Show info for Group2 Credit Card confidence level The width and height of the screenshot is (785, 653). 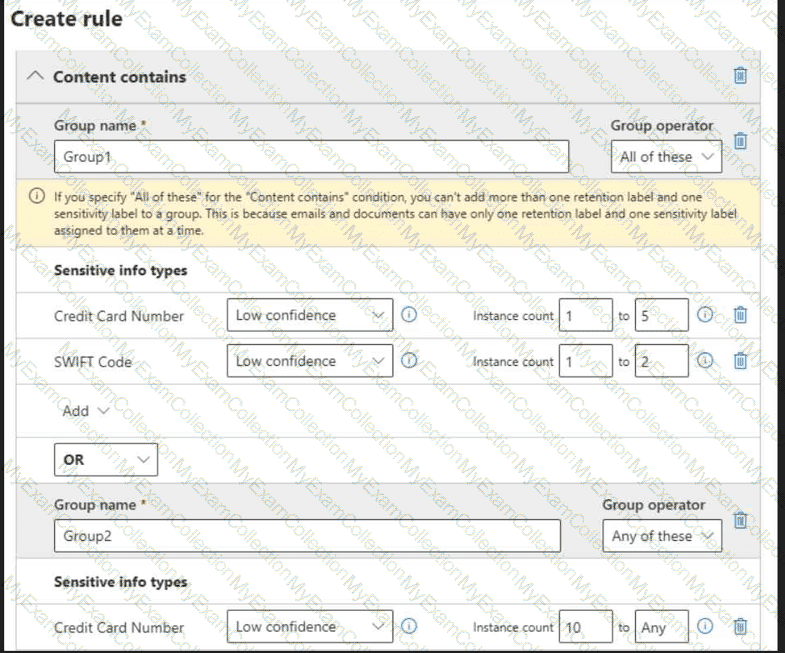coord(408,627)
